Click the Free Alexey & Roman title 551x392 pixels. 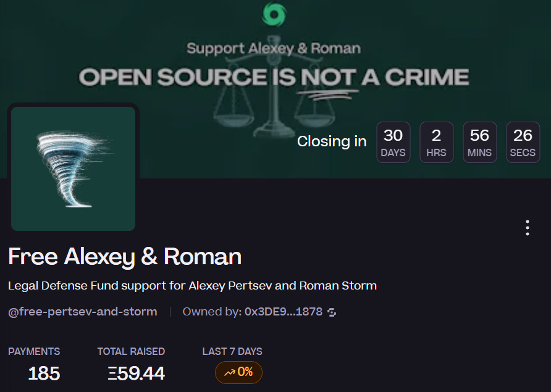[125, 257]
